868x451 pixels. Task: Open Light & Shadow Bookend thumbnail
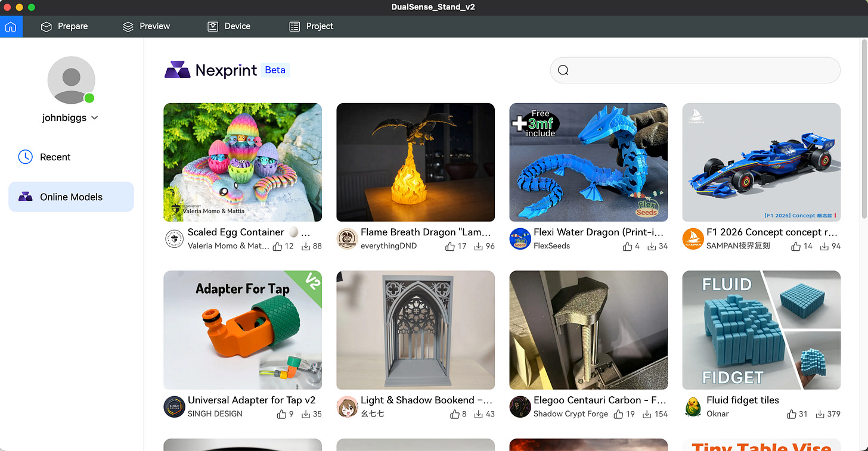tap(416, 330)
